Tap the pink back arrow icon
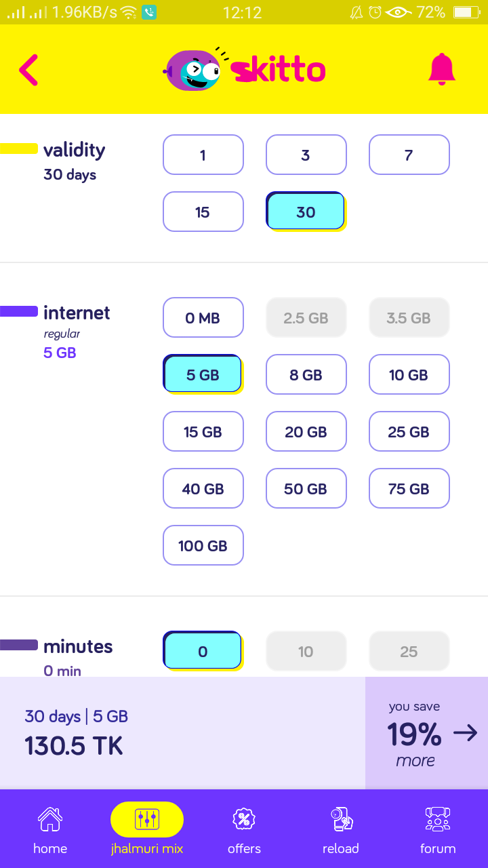This screenshot has width=488, height=868. (x=28, y=70)
